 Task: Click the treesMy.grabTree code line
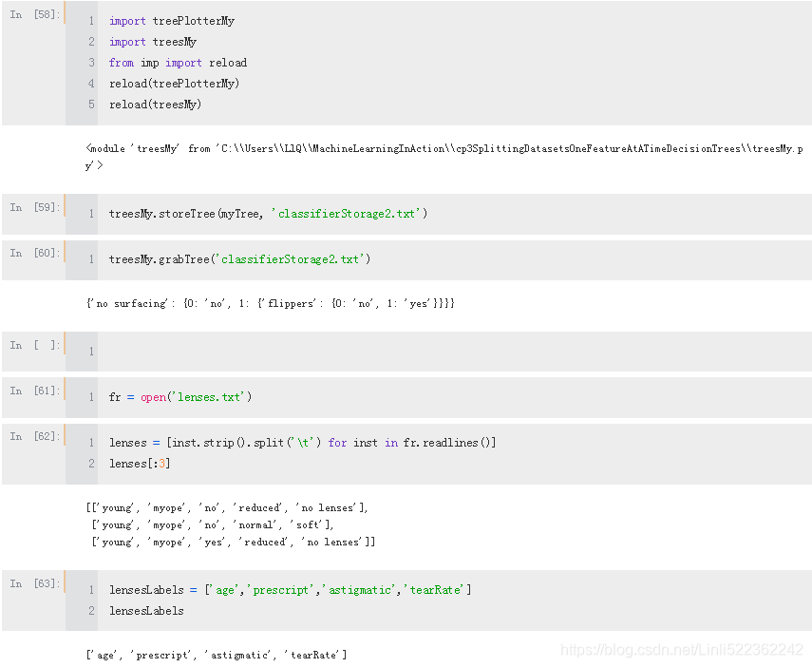point(239,259)
